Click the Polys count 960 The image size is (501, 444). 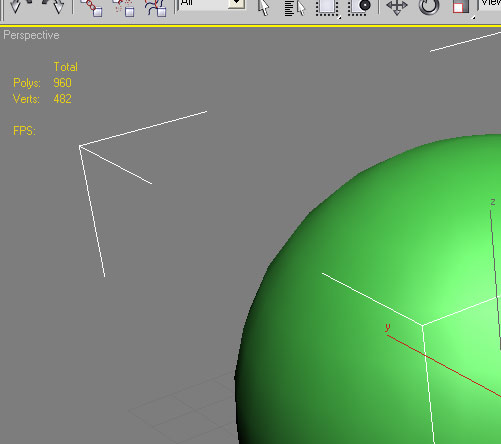(x=62, y=83)
